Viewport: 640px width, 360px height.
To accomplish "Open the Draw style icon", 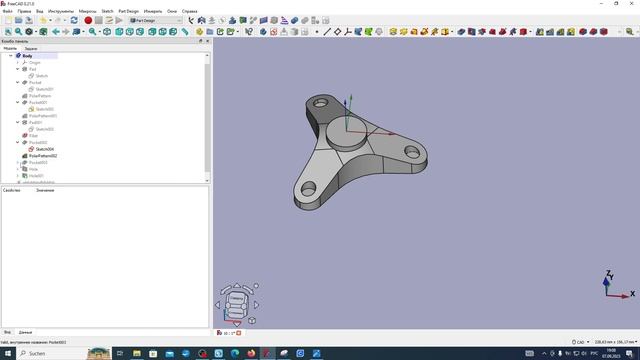I will [x=29, y=32].
